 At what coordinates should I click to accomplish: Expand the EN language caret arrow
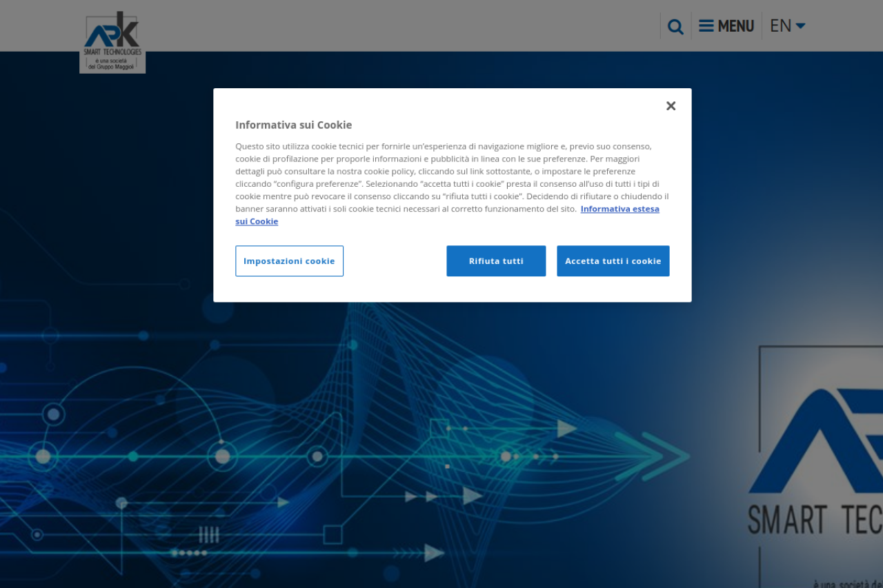click(800, 26)
